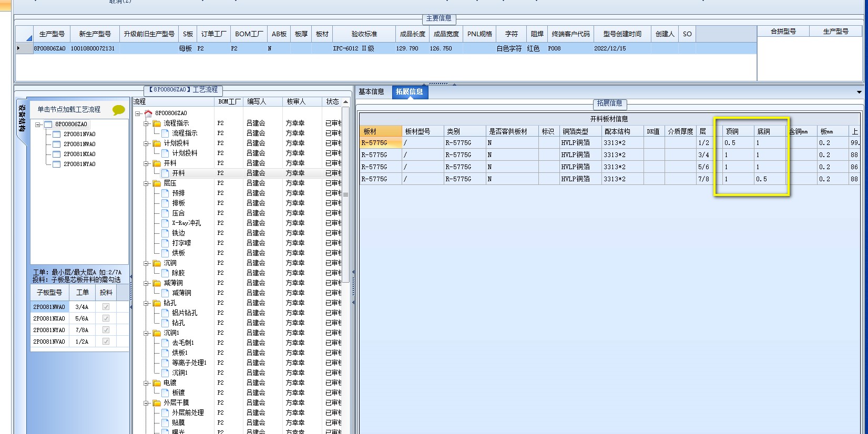Toggle 投料 checkbox for 7/8A work order
Viewport: 868px width, 434px height.
pos(106,330)
